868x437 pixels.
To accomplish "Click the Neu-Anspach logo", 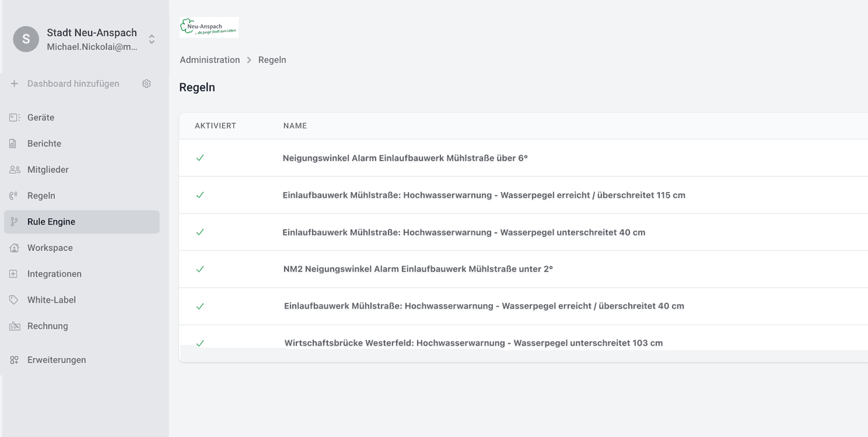I will point(209,27).
